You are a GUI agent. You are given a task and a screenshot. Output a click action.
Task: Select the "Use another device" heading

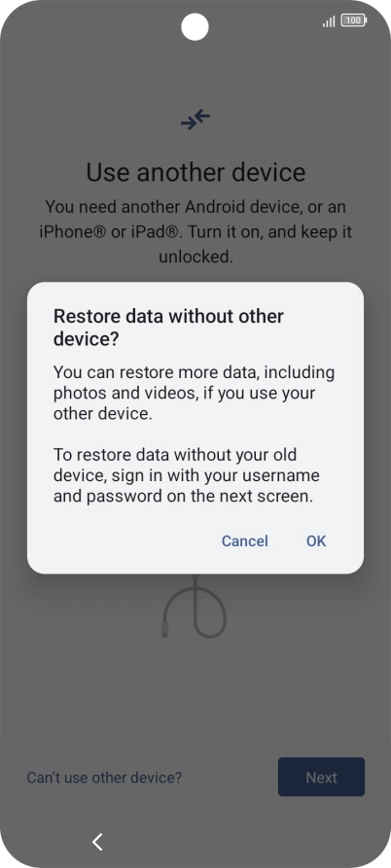[x=195, y=172]
